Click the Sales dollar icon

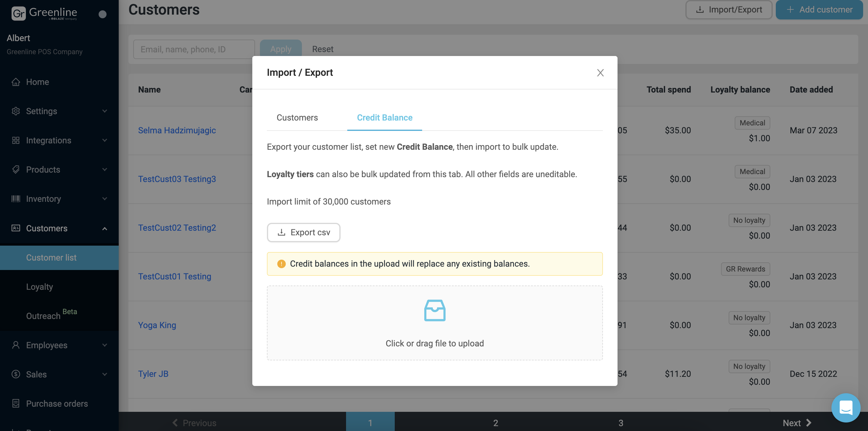click(x=16, y=374)
